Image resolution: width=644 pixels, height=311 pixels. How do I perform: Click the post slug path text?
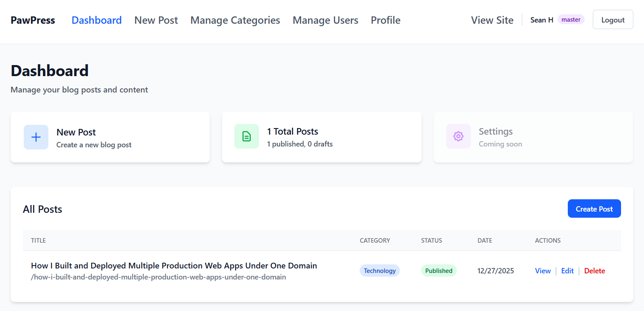[159, 277]
